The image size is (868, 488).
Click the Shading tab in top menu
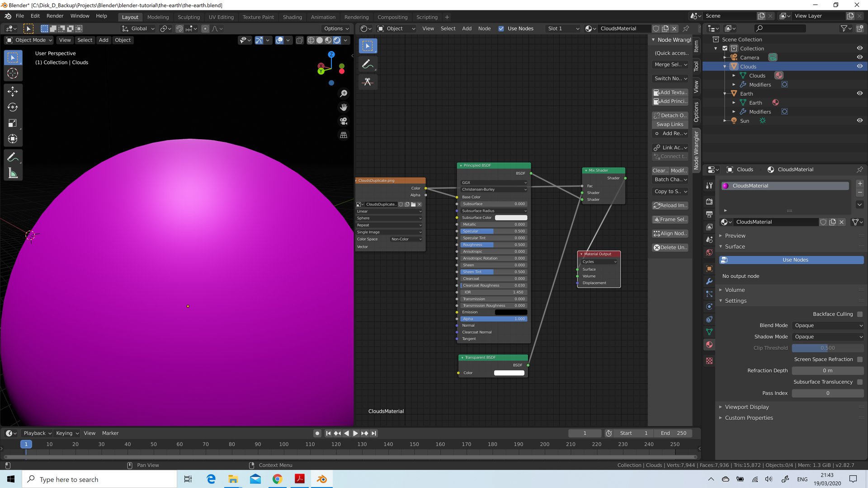click(x=292, y=17)
